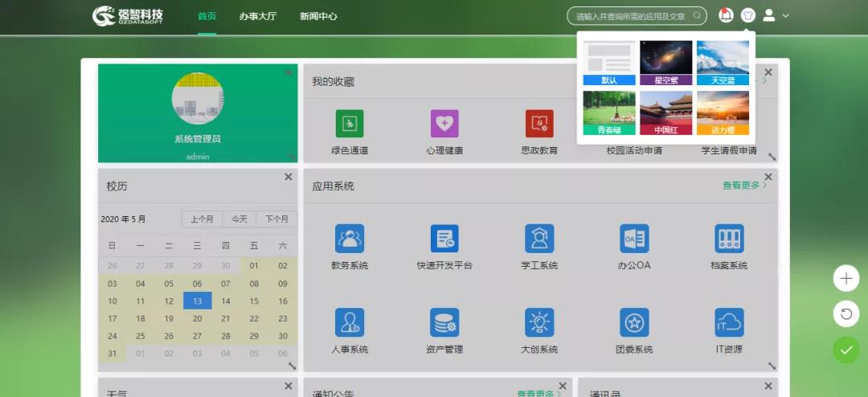868x397 pixels.
Task: Select the 青春绿 theme
Action: point(609,113)
